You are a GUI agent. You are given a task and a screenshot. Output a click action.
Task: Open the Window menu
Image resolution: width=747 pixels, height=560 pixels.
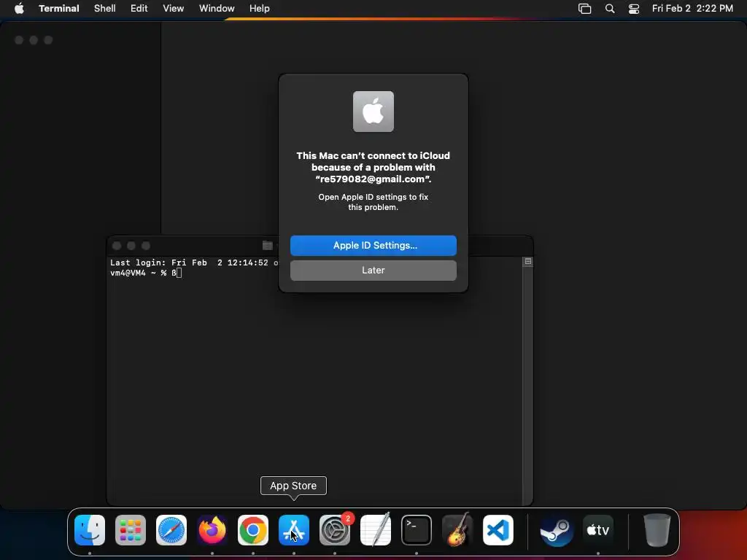tap(217, 8)
